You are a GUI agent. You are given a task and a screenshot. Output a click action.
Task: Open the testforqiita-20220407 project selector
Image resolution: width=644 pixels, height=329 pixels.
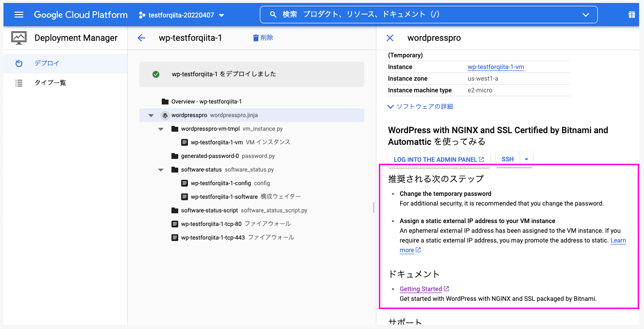pyautogui.click(x=182, y=15)
